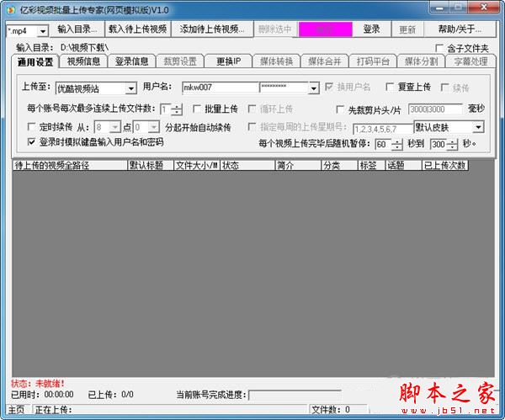The height and width of the screenshot is (420, 505).
Task: Enable 先裁剪片头/片 checkbox
Action: (x=340, y=109)
